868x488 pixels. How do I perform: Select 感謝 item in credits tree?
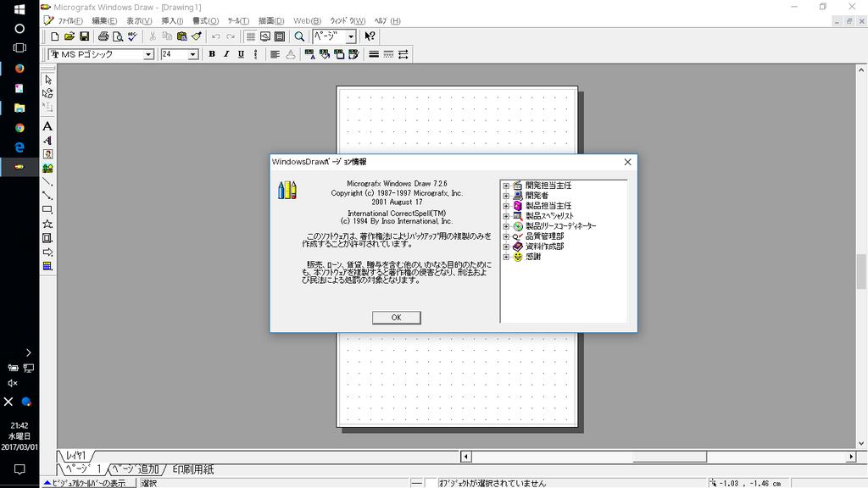533,257
